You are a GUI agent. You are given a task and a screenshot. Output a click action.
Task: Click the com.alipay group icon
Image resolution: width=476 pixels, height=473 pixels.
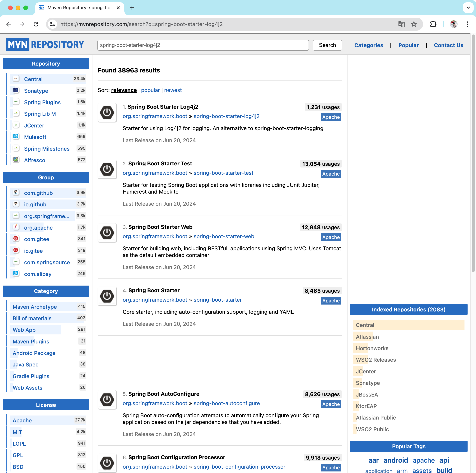coord(16,273)
